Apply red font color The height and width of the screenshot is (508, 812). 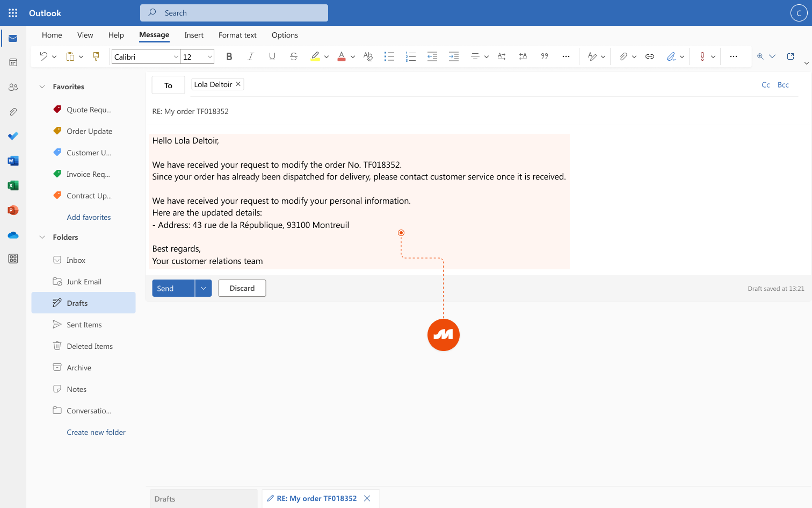click(342, 56)
